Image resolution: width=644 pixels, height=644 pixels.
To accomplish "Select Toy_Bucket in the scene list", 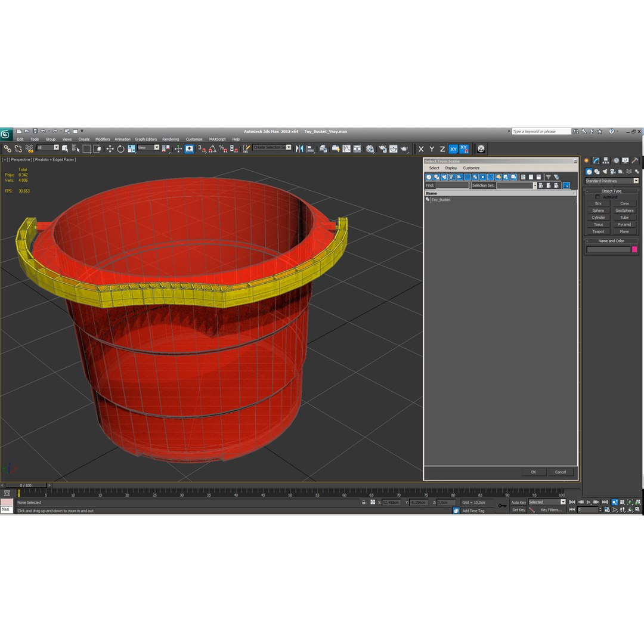I will 441,200.
